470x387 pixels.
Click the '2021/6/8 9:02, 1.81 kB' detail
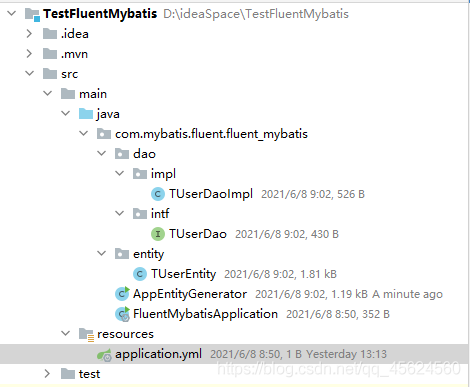coord(280,274)
